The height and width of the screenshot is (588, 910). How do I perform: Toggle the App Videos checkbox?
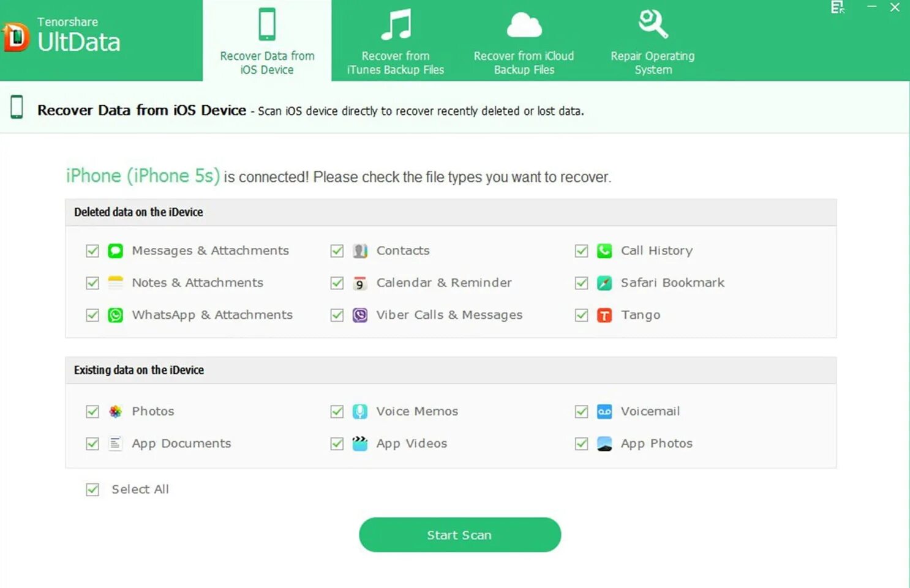pyautogui.click(x=337, y=444)
